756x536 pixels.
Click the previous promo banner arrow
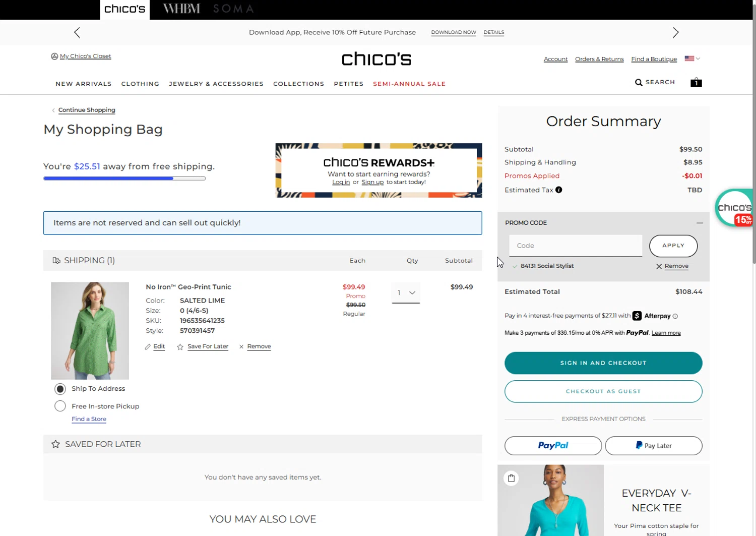[77, 33]
